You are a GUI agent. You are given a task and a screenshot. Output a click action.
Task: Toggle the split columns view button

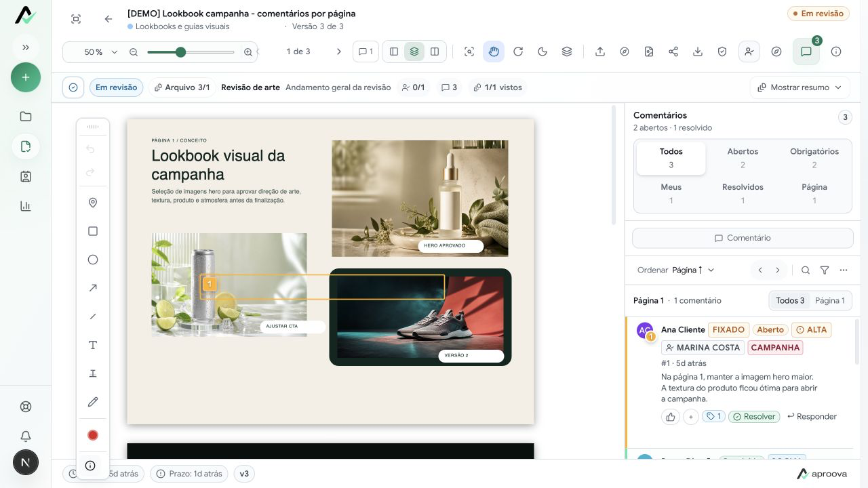[x=435, y=52]
